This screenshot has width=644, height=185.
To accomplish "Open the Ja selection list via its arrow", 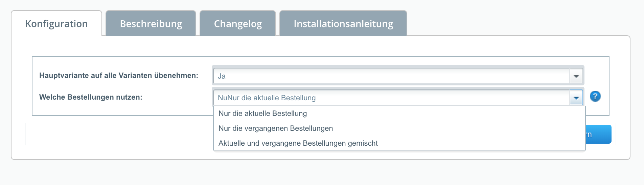I will click(x=576, y=76).
